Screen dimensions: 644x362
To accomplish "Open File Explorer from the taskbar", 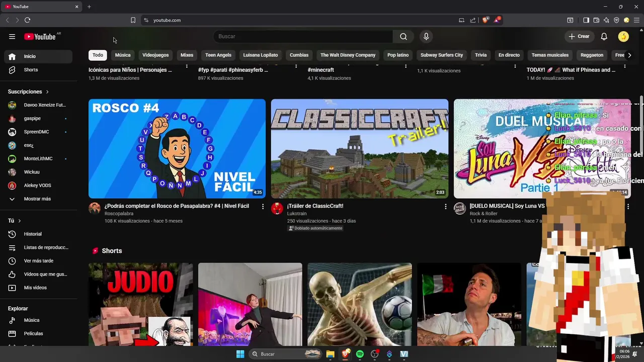I will coord(330,354).
